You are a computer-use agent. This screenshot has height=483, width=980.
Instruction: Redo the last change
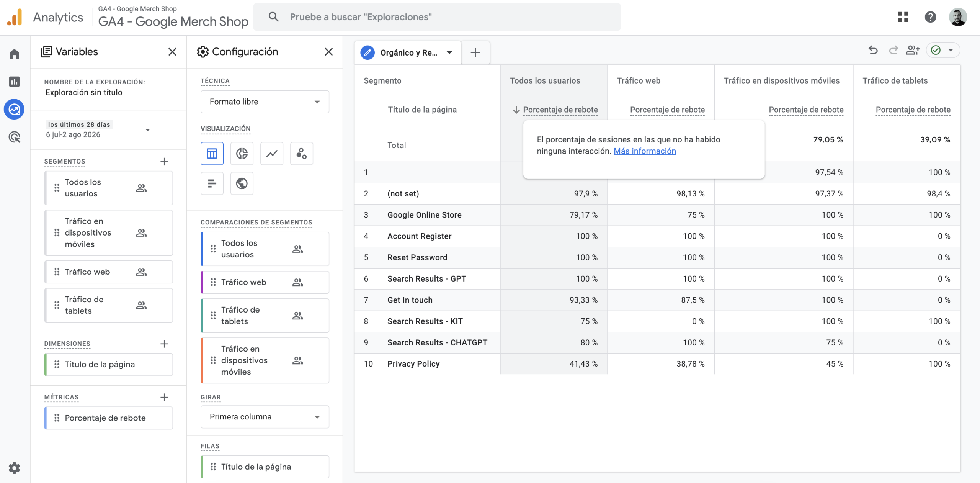[x=893, y=50]
